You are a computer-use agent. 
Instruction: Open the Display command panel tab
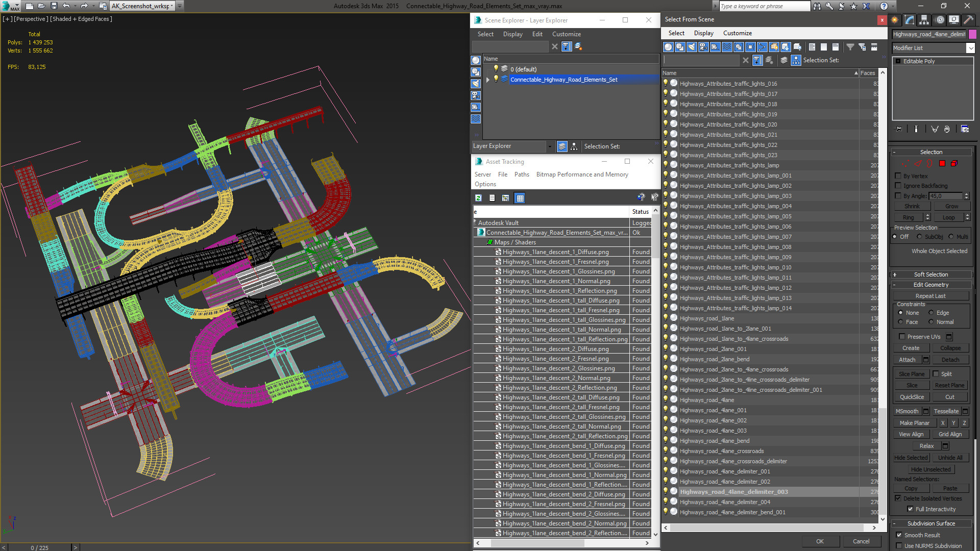(953, 20)
